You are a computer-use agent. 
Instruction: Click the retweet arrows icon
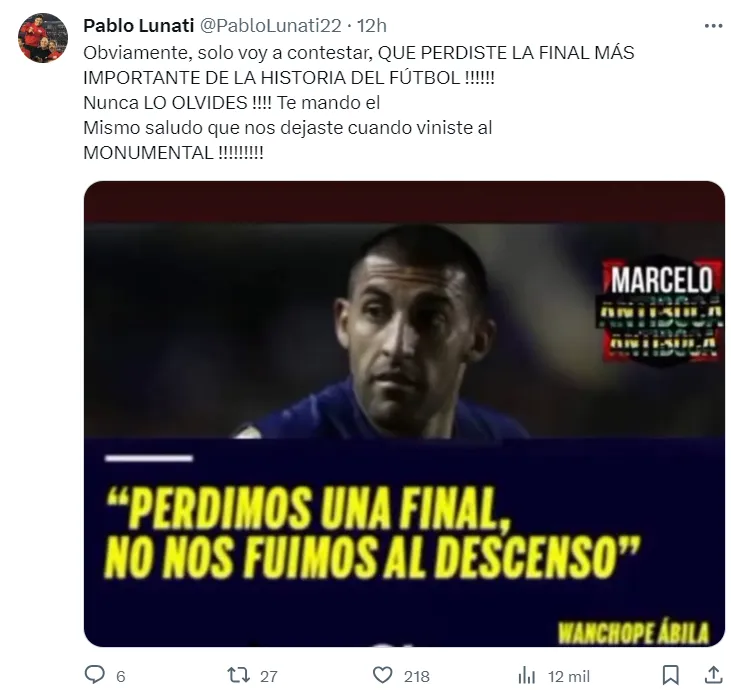pos(238,675)
